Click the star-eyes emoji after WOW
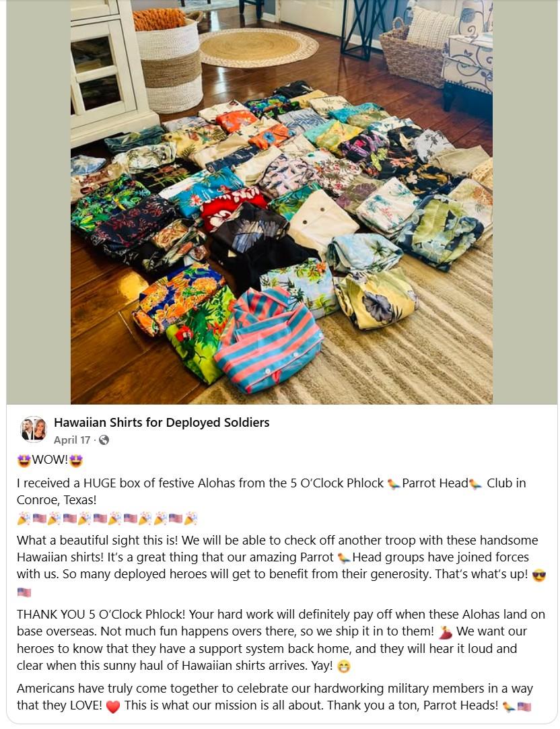 [x=76, y=460]
